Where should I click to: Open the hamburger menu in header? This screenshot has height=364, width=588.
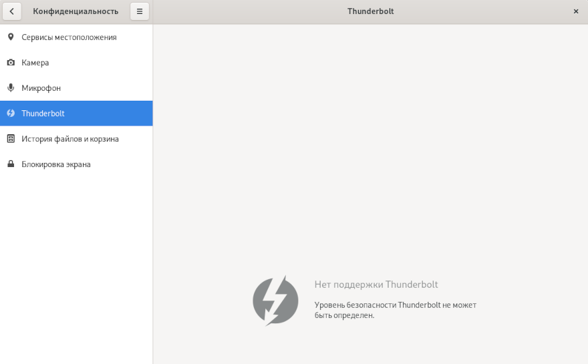(140, 11)
